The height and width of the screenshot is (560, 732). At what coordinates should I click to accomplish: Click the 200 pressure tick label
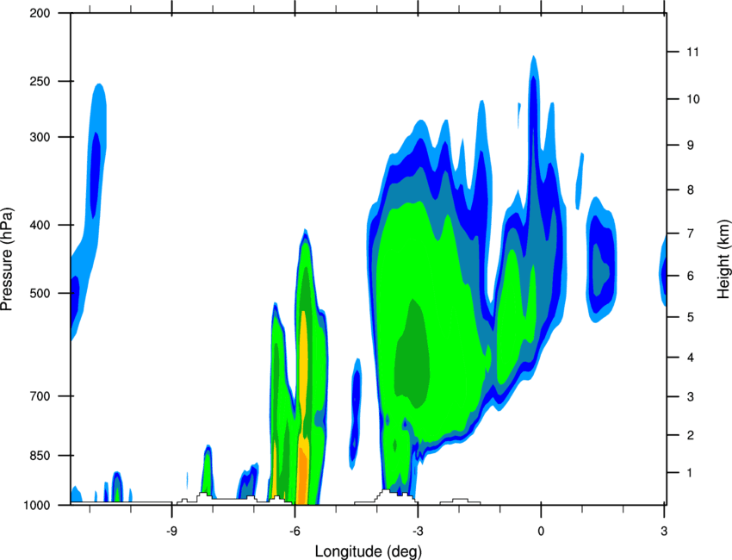(40, 13)
